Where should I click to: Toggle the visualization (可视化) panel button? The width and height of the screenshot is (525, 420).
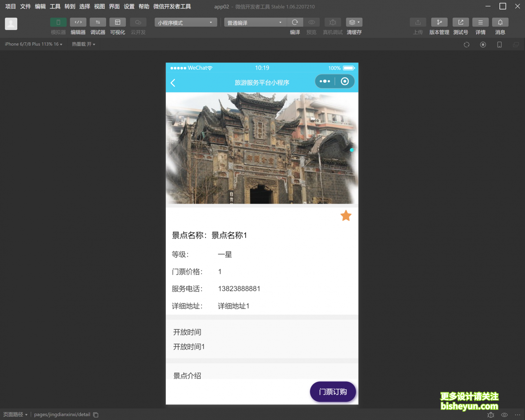[117, 22]
